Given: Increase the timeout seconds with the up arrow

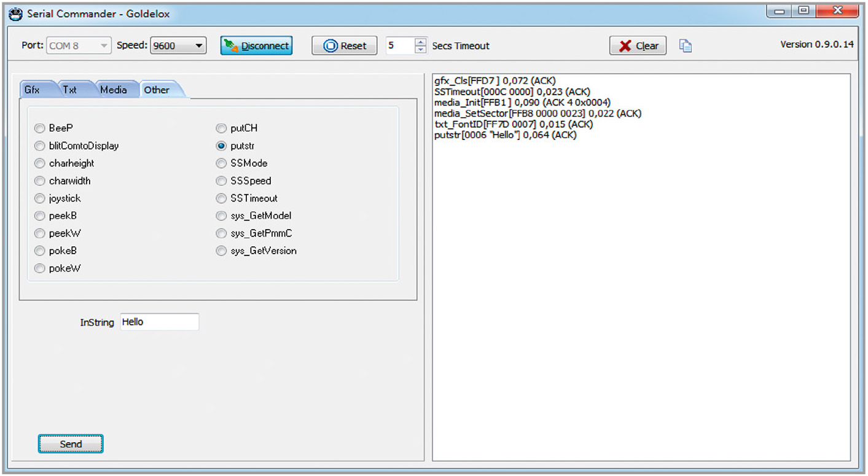Looking at the screenshot, I should (x=420, y=42).
